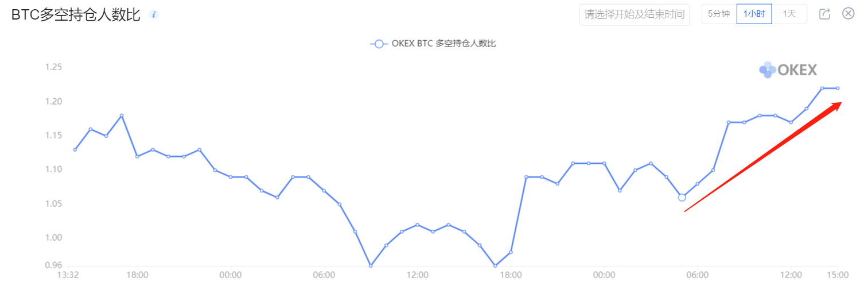Open the start and end time picker field
The image size is (868, 289).
tap(635, 14)
